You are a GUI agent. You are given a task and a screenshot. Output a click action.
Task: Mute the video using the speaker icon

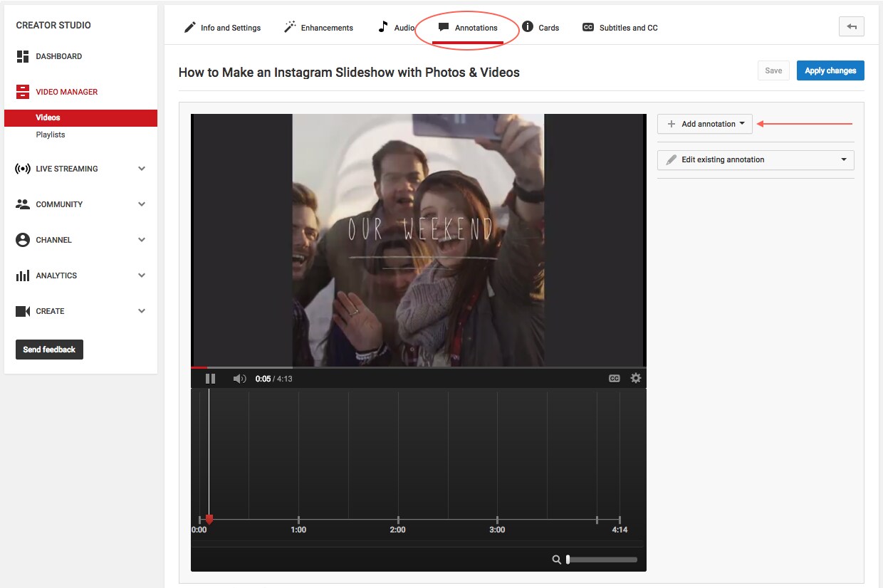tap(239, 379)
